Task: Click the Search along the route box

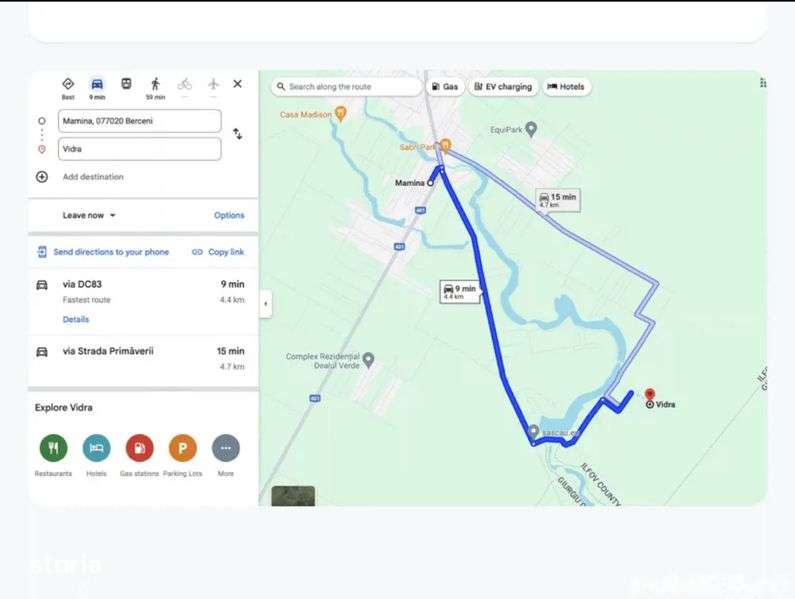Action: (x=347, y=87)
